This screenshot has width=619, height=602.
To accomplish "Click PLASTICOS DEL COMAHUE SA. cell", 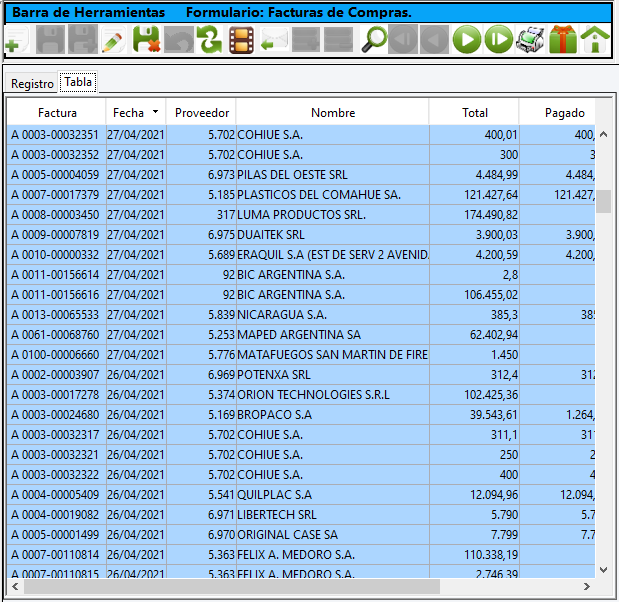I will [x=333, y=195].
